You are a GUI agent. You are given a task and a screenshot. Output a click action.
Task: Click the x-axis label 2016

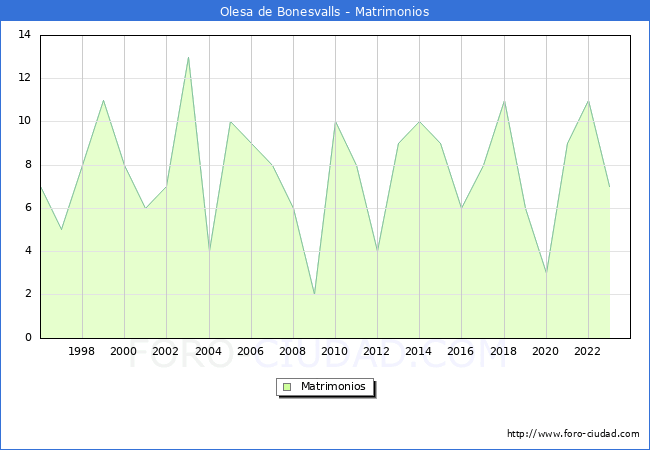point(461,351)
